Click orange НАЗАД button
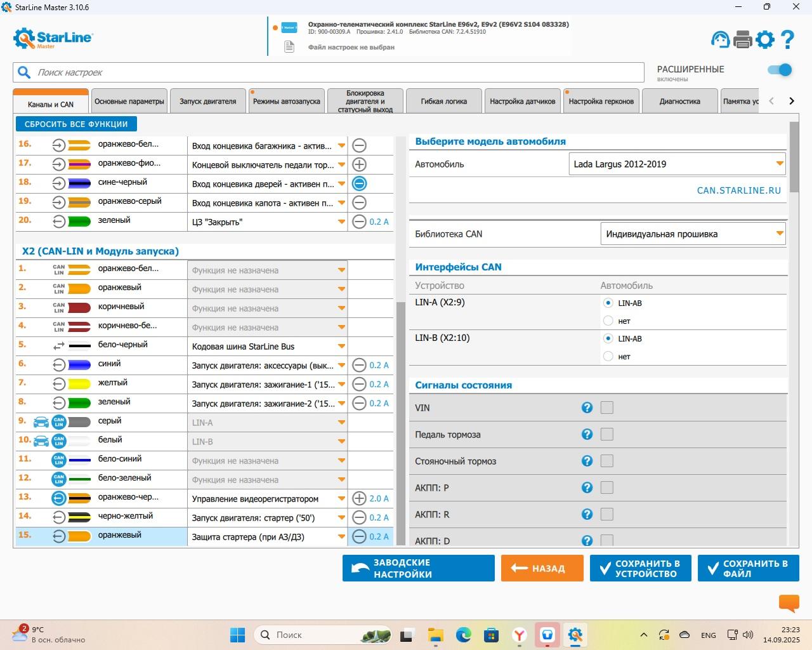The width and height of the screenshot is (812, 650). click(542, 568)
